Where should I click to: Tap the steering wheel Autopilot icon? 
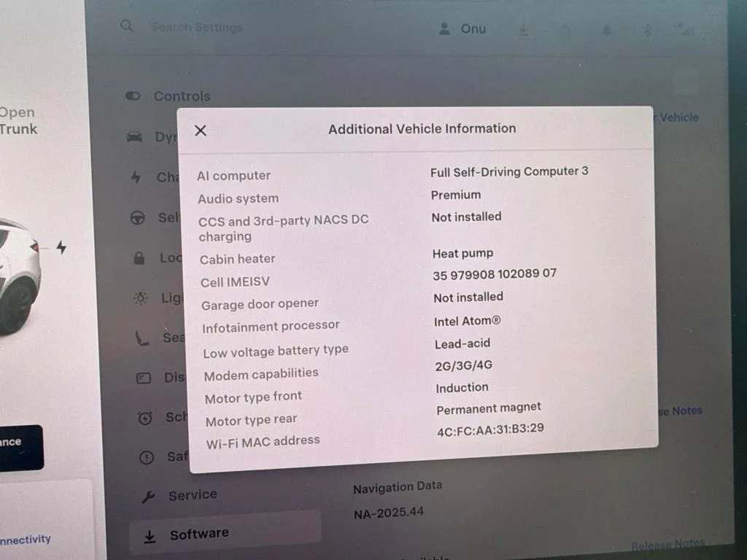[x=137, y=218]
